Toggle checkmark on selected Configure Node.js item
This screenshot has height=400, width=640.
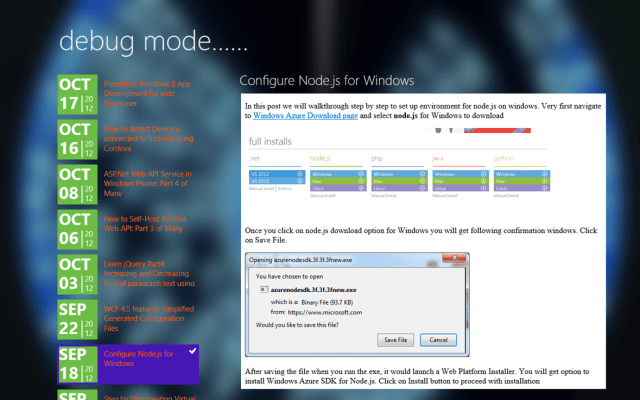[x=193, y=351]
